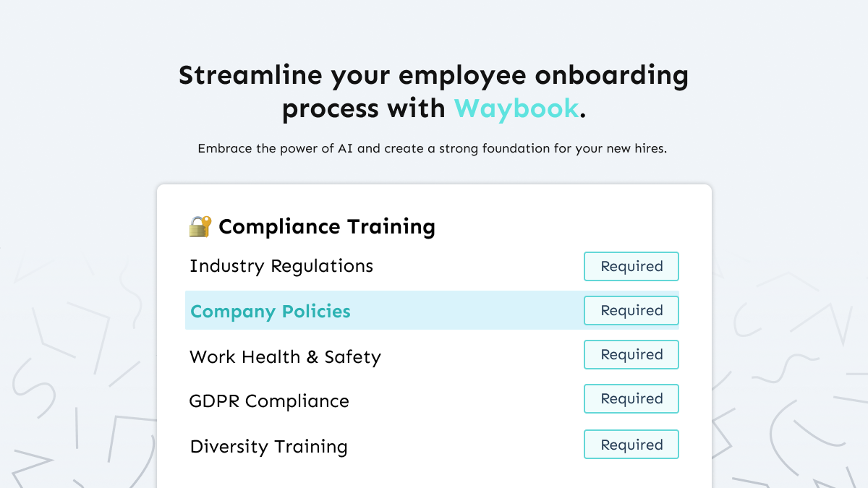This screenshot has width=868, height=488.
Task: Select the Waybook logo text in the heading
Action: coord(516,108)
